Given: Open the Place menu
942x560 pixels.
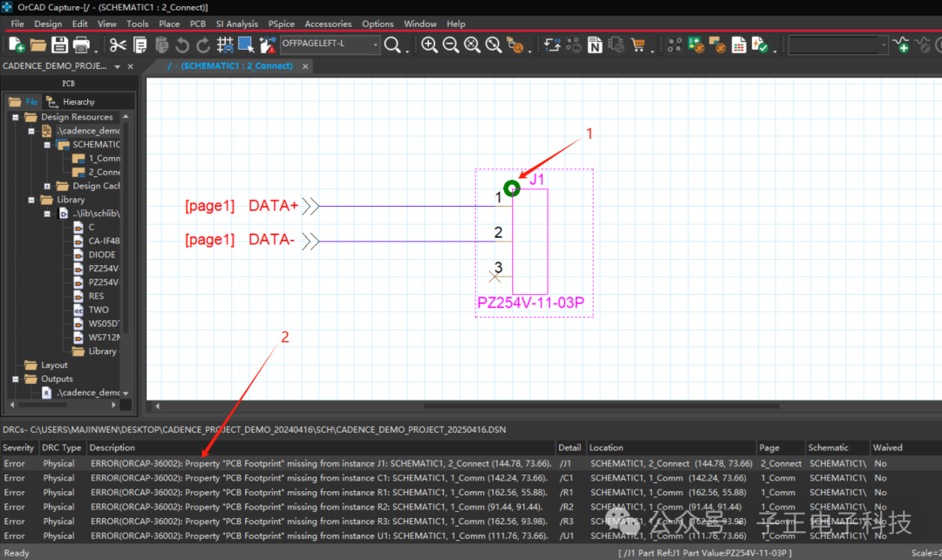Looking at the screenshot, I should coord(169,24).
